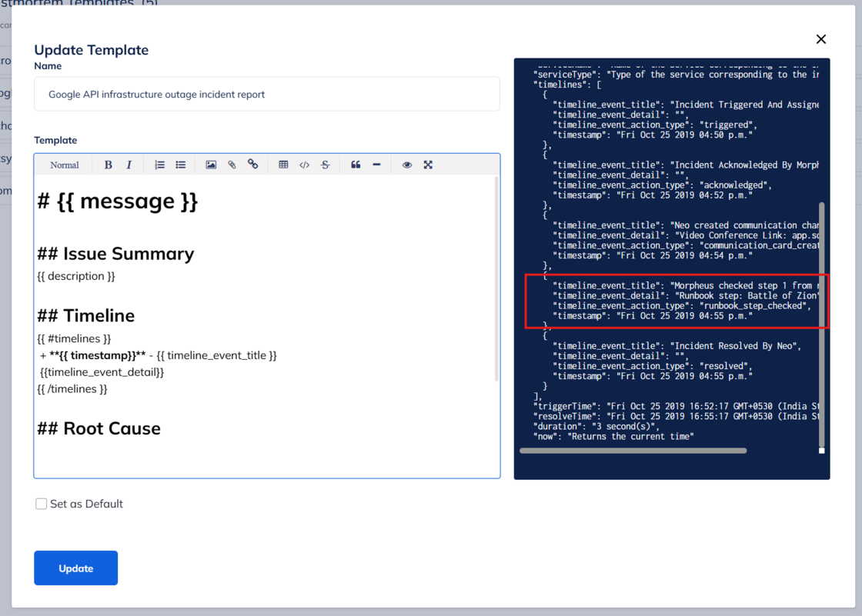
Task: Click the "duration": "3 second(s)" line
Action: [x=596, y=426]
